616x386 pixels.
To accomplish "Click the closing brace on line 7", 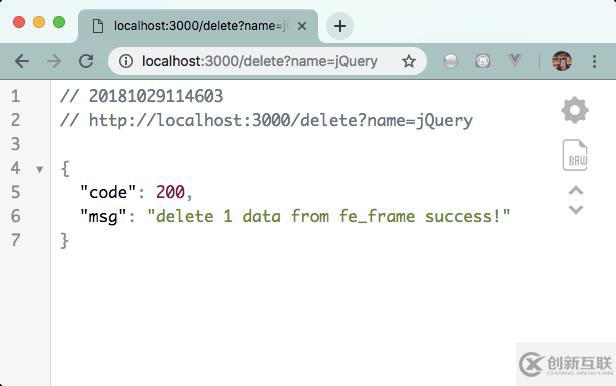I will click(64, 240).
